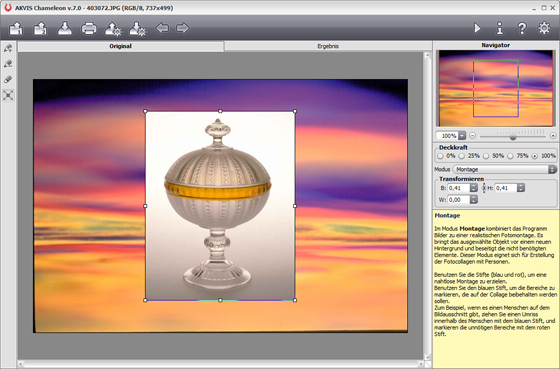Screen dimensions: 560x369
Task: Set Deckkraft to 100%
Action: point(535,156)
